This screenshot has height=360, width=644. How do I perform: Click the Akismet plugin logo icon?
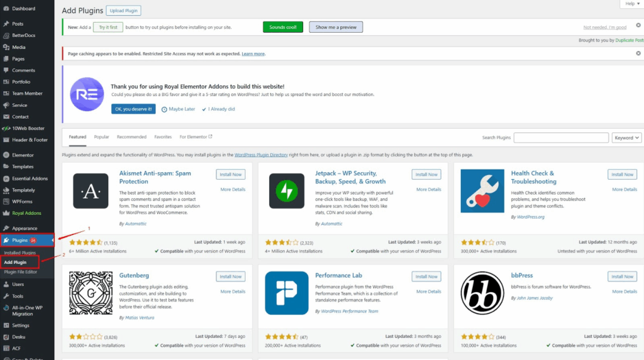pyautogui.click(x=91, y=191)
